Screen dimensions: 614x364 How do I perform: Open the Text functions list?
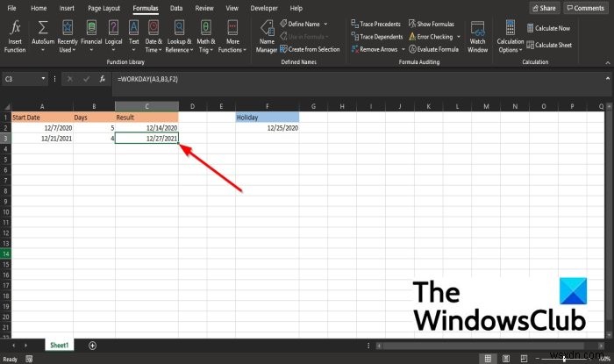click(133, 37)
